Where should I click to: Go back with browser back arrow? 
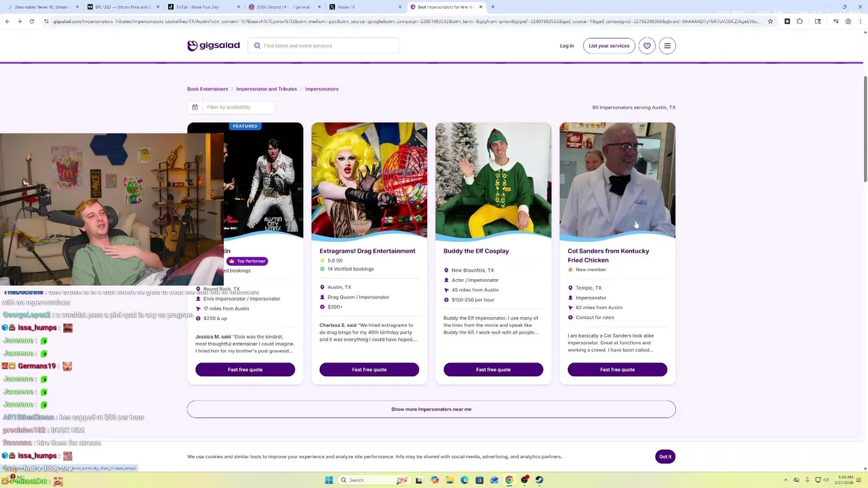(x=7, y=21)
